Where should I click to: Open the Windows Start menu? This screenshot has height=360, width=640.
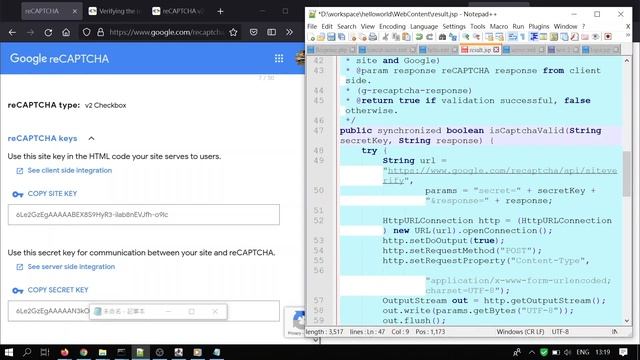tap(9, 352)
